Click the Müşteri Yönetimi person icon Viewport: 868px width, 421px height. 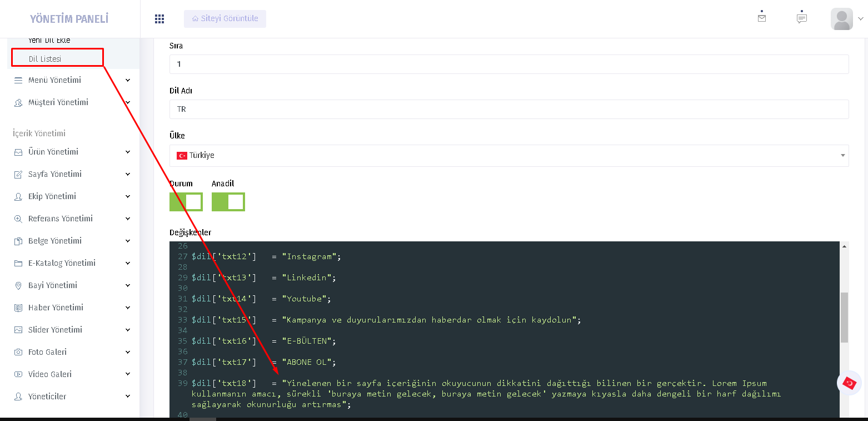18,102
